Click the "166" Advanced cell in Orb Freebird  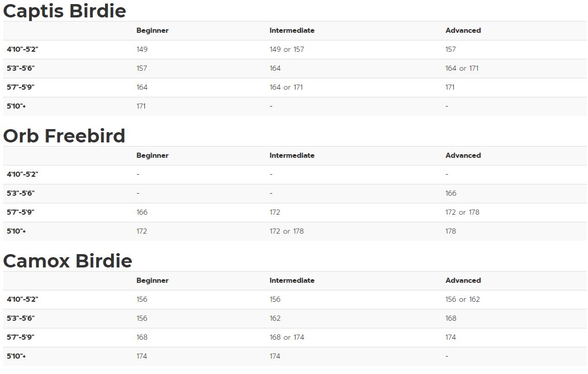(x=451, y=194)
